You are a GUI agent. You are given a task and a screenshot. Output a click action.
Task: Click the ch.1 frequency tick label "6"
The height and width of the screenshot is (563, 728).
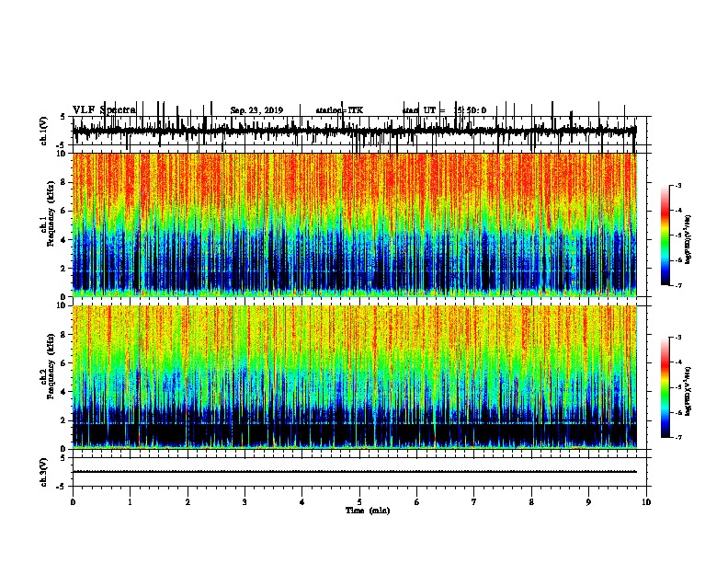pyautogui.click(x=64, y=211)
